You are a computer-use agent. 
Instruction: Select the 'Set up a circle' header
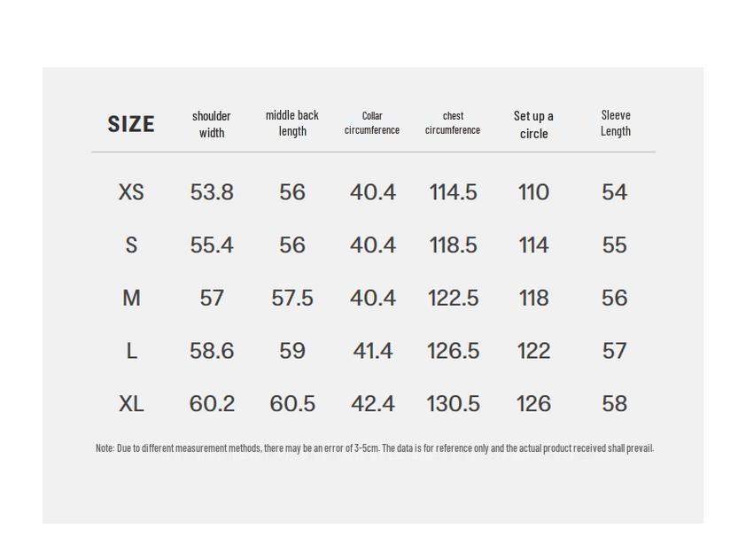click(533, 124)
